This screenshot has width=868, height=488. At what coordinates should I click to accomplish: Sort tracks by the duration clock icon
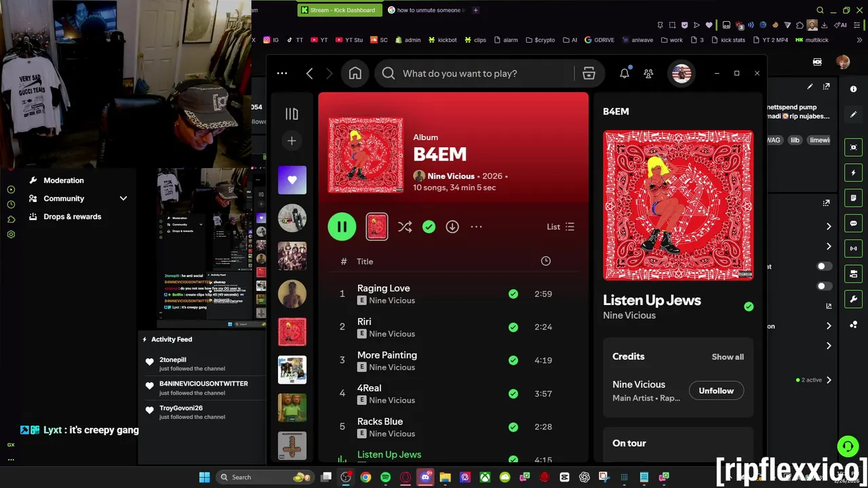pos(546,261)
